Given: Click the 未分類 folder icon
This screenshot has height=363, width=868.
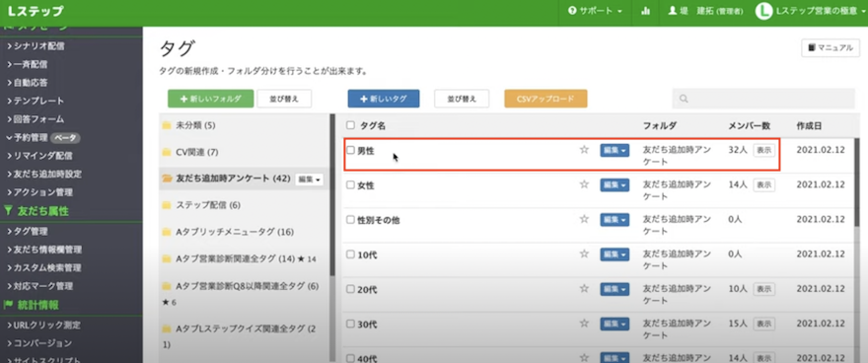Looking at the screenshot, I should click(x=167, y=125).
